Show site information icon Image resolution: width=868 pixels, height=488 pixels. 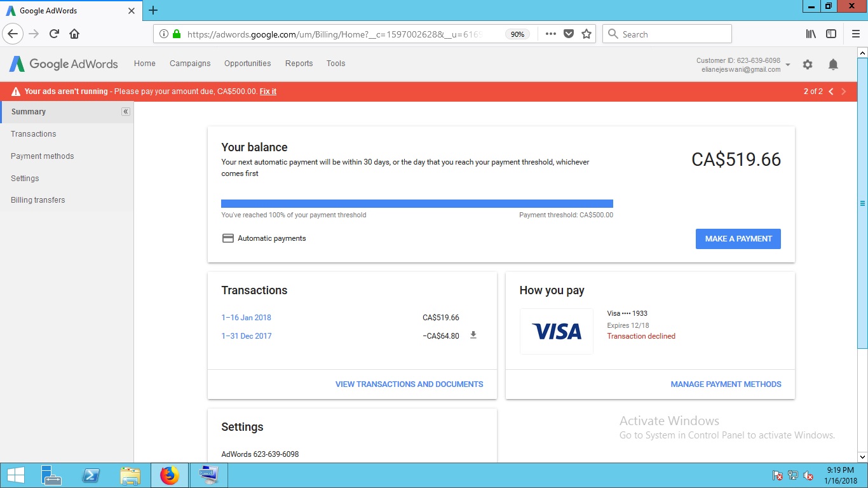pyautogui.click(x=164, y=34)
